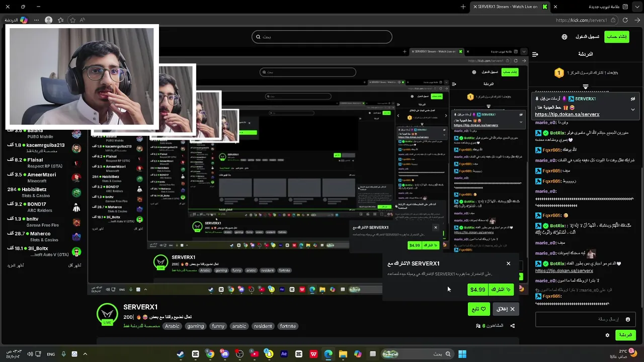Open a new browser tab with plus
Screen dimensions: 644x362
[463, 7]
